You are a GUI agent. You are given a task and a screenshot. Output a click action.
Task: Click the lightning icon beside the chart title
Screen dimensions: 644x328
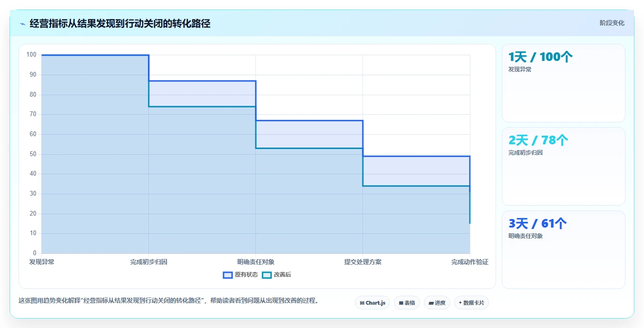point(22,23)
